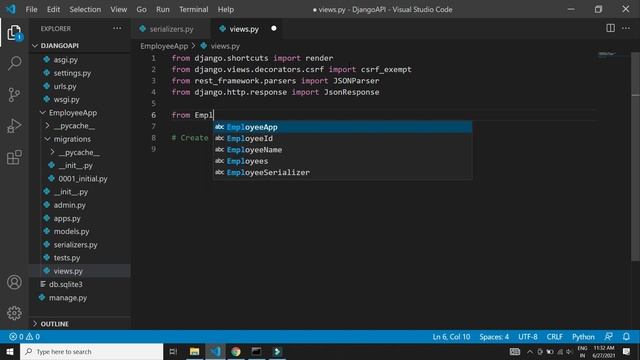Split the editor to the right

[610, 28]
